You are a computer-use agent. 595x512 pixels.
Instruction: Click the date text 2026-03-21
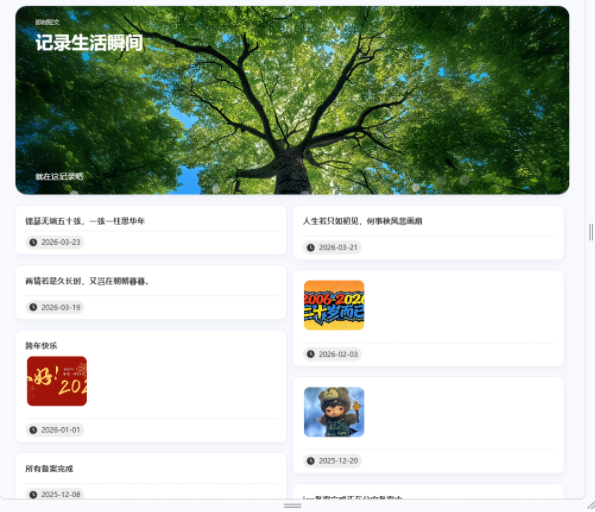[x=338, y=247]
